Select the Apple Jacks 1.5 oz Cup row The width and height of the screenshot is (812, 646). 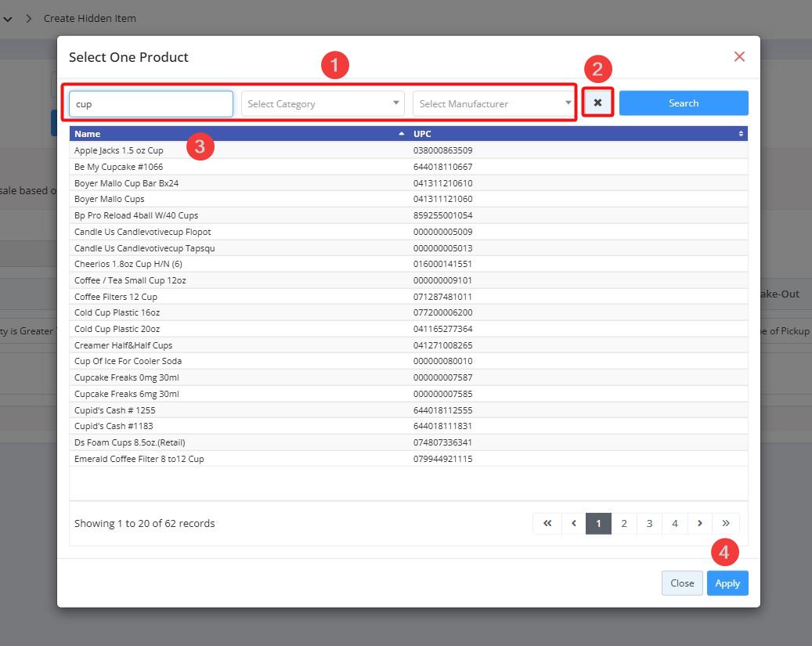pyautogui.click(x=409, y=150)
